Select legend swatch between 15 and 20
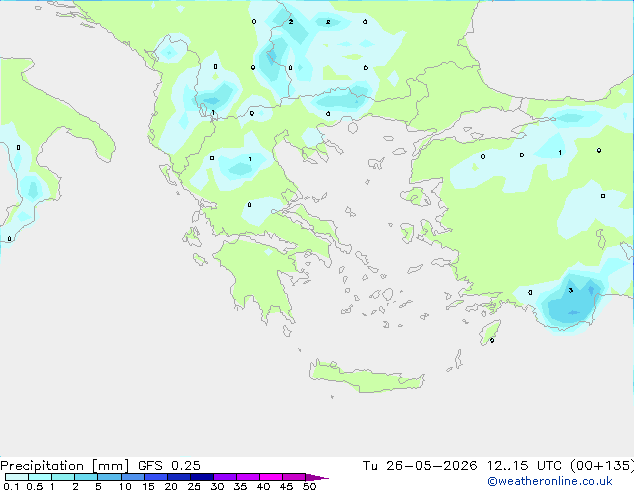Viewport: 634px width, 490px height. coord(156,477)
